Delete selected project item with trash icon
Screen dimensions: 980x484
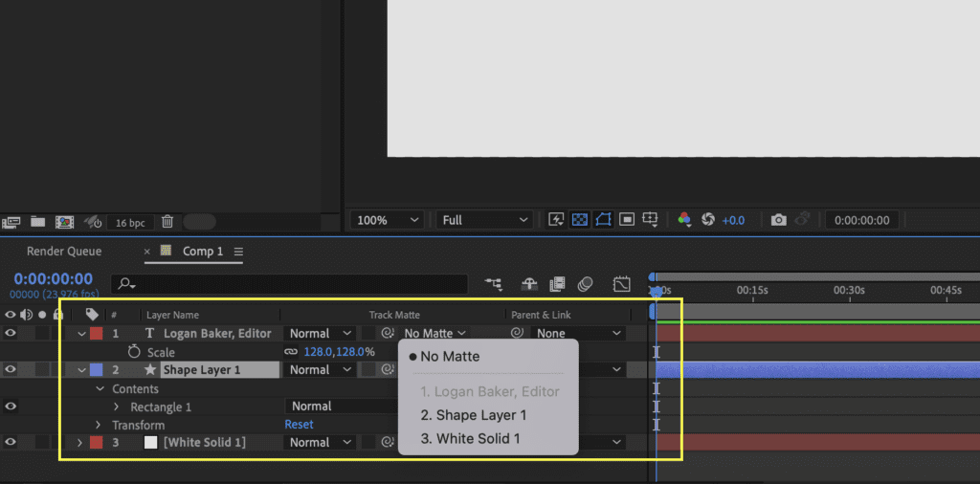coord(167,221)
